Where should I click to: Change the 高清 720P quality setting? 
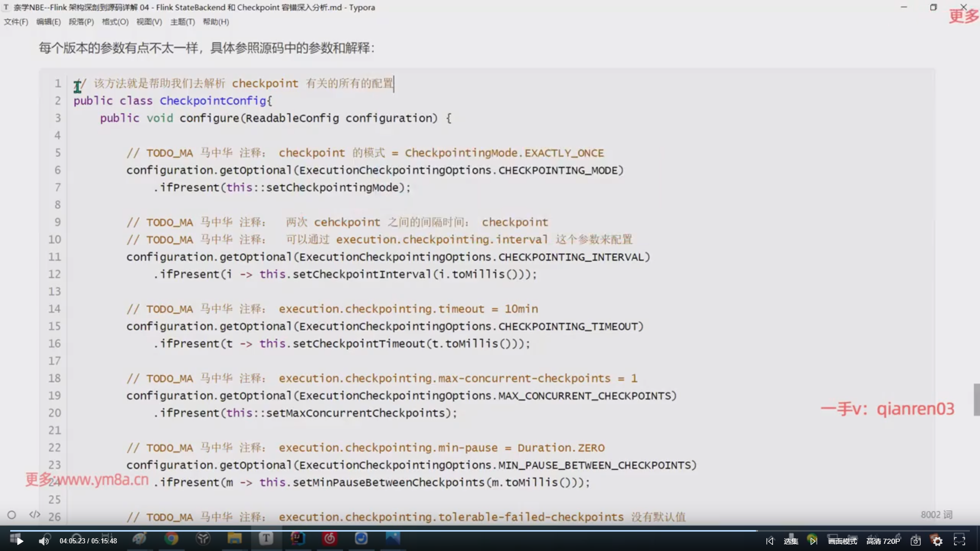(x=883, y=541)
